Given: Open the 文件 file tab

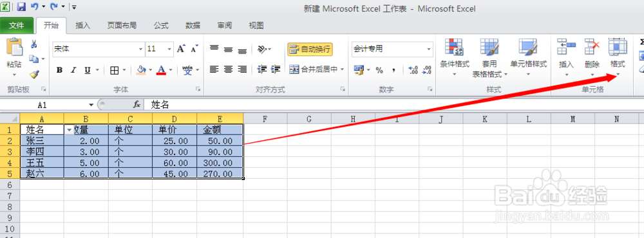Looking at the screenshot, I should [17, 26].
